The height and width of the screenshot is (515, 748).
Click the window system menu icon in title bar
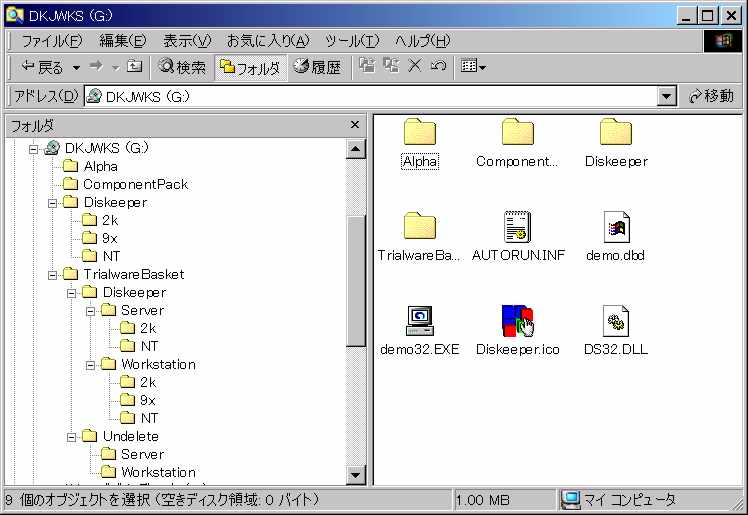(x=14, y=15)
